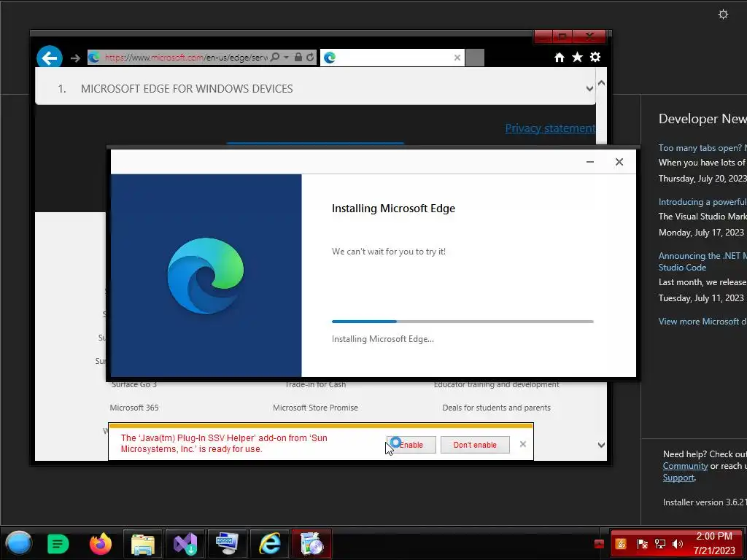
Task: Launch Firefox from the taskbar
Action: coord(101,544)
